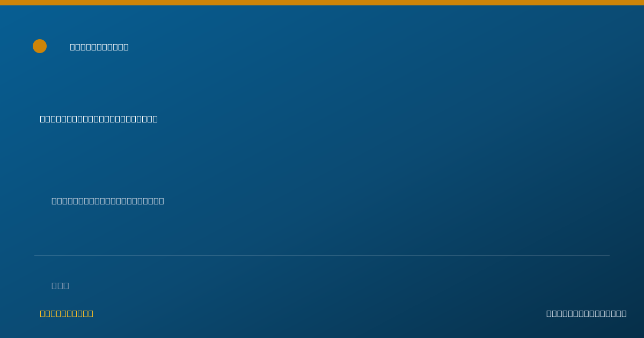The image size is (644, 338).
Task: Click the thin horizontal divider line
Action: point(322,255)
